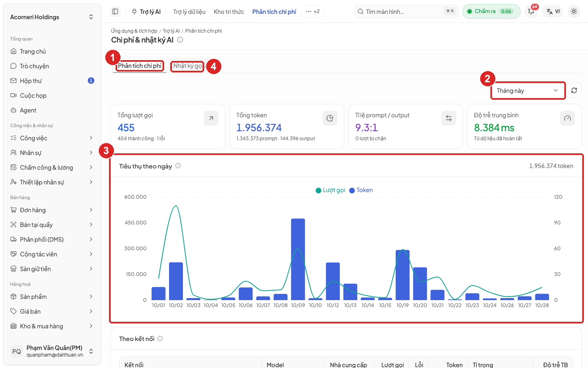Click info icon beside Chi phí & nhật ký AI
This screenshot has width=588, height=368.
pos(180,40)
